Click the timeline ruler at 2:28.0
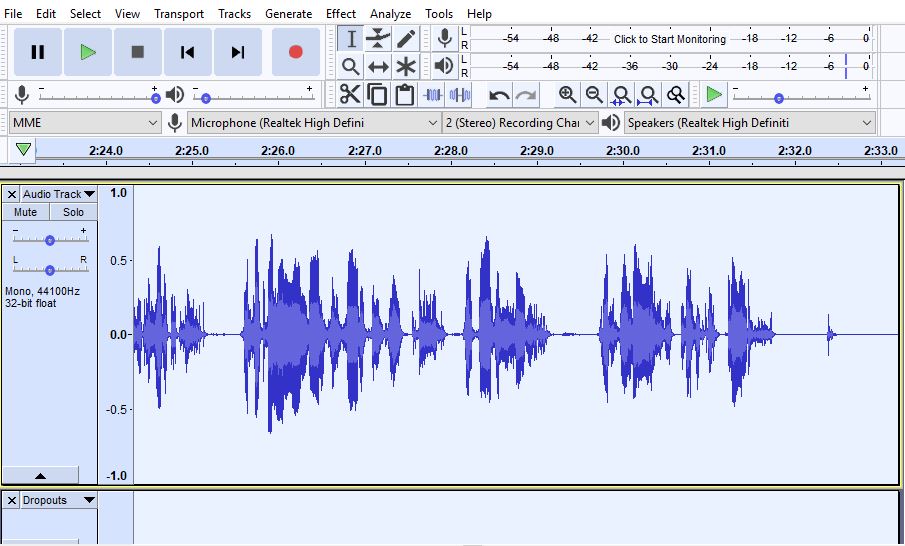Viewport: 905px width, 546px height. click(x=450, y=151)
